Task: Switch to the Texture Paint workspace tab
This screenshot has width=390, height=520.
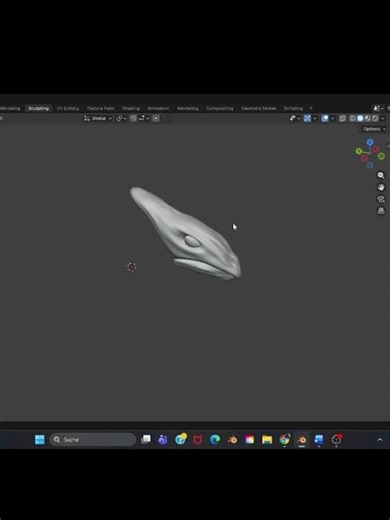Action: coord(100,108)
